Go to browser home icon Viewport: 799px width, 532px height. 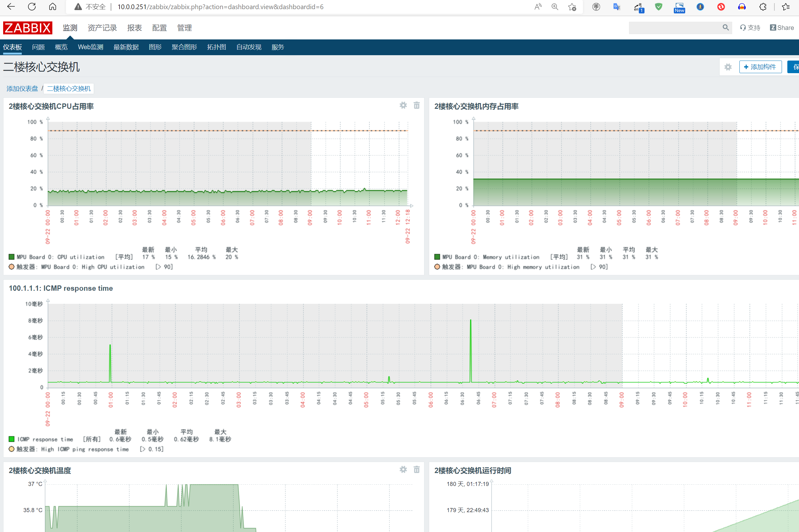coord(53,7)
